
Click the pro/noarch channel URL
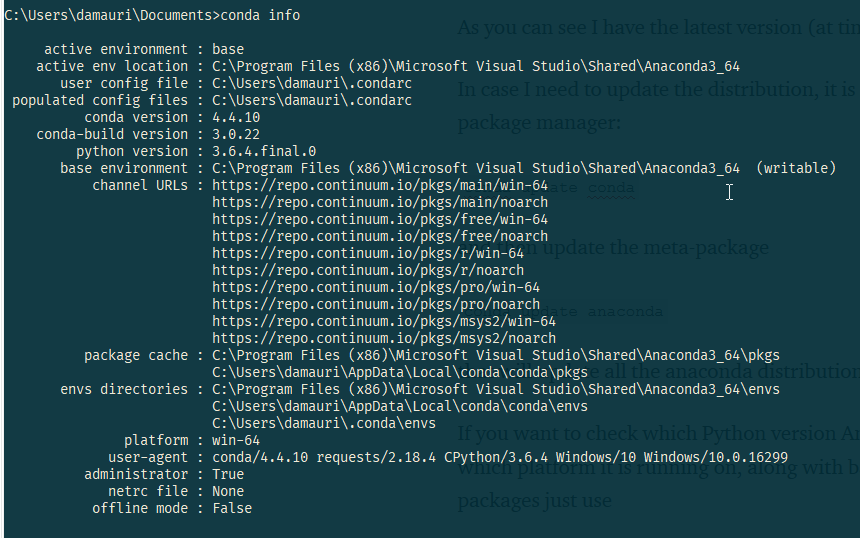376,304
